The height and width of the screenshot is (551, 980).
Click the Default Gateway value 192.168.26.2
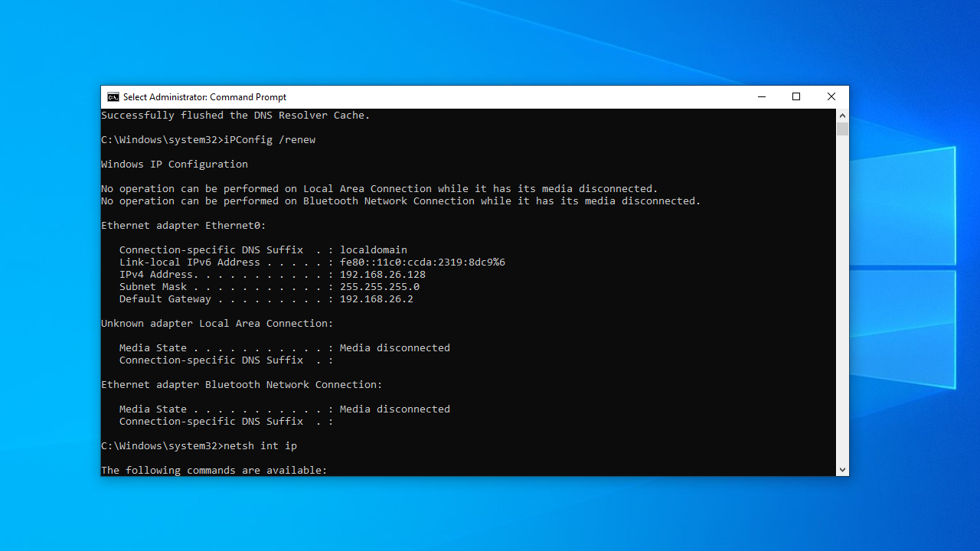376,299
